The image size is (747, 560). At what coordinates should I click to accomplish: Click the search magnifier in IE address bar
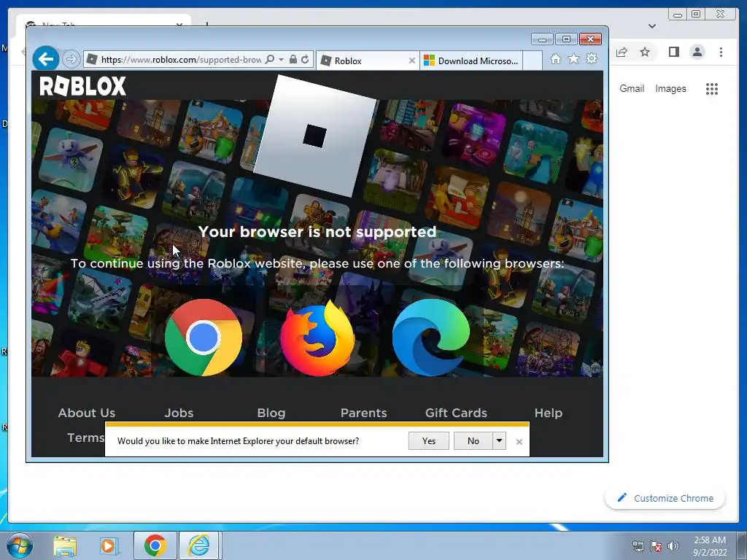coord(270,59)
